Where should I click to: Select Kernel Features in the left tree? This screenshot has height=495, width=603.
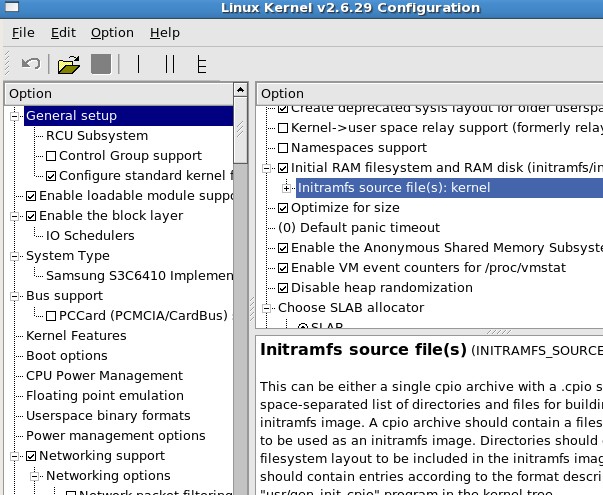pyautogui.click(x=76, y=336)
